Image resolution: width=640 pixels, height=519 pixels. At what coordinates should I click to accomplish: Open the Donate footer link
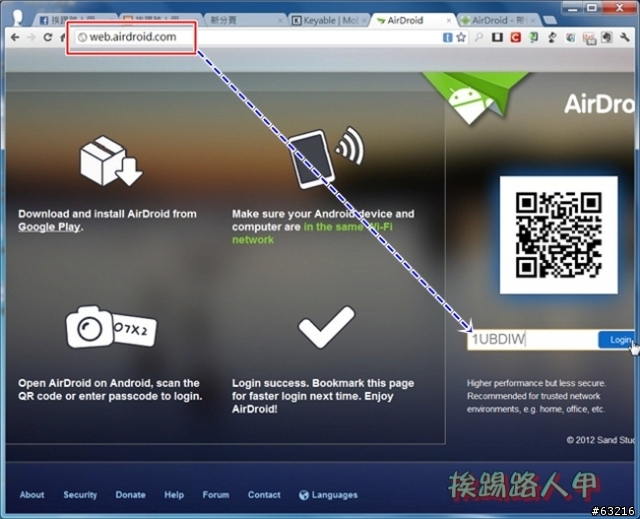tap(130, 495)
